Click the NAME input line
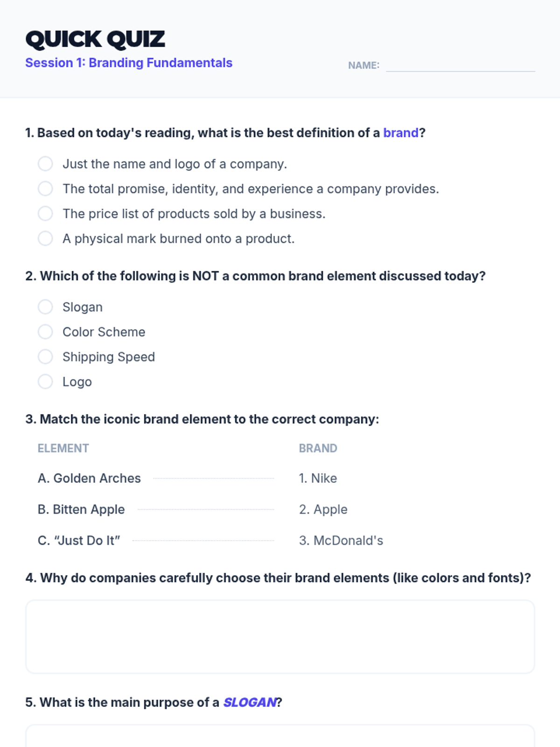Viewport: 560px width, 747px height. click(x=460, y=65)
